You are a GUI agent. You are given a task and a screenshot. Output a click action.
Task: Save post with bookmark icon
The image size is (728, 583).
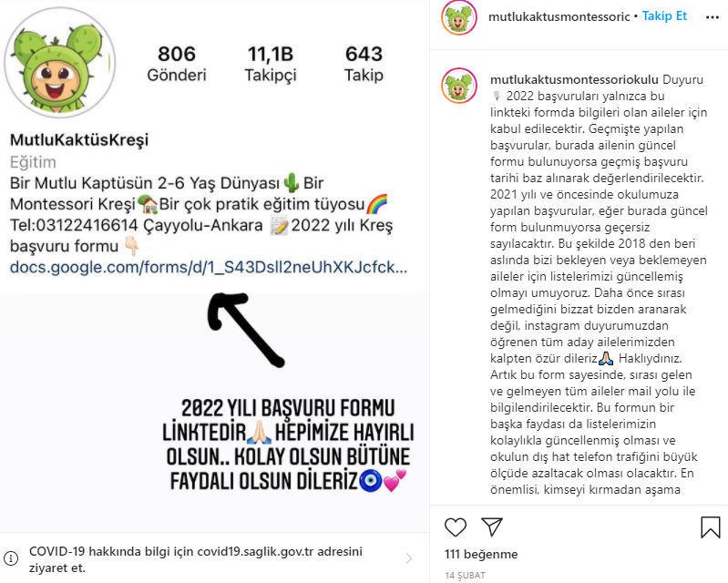click(x=711, y=527)
